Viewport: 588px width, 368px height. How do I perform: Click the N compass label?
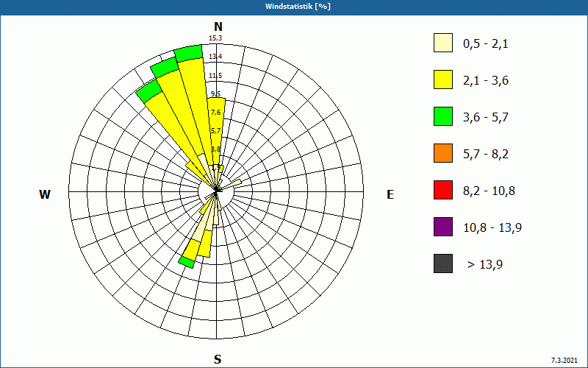coord(218,26)
